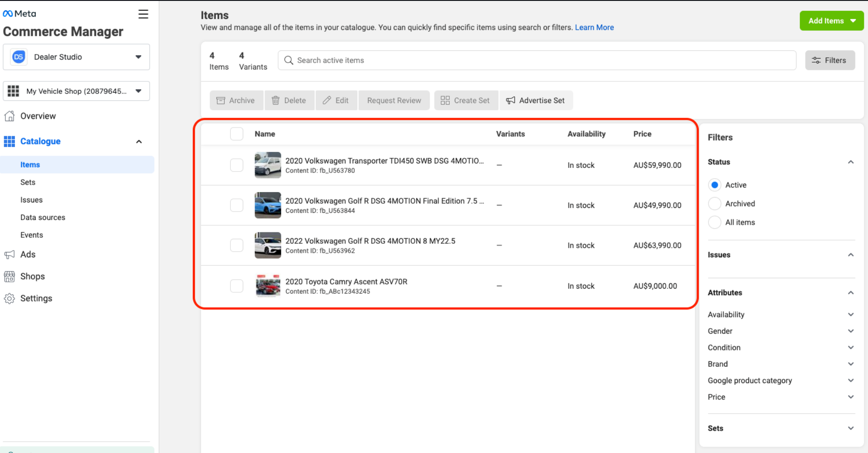
Task: Click the Learn More link
Action: [594, 27]
